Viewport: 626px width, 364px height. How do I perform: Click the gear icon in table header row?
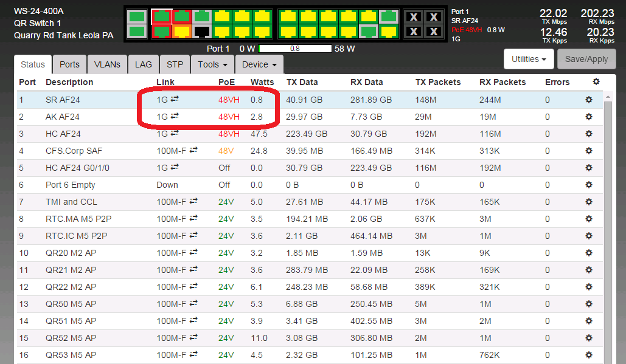[596, 82]
